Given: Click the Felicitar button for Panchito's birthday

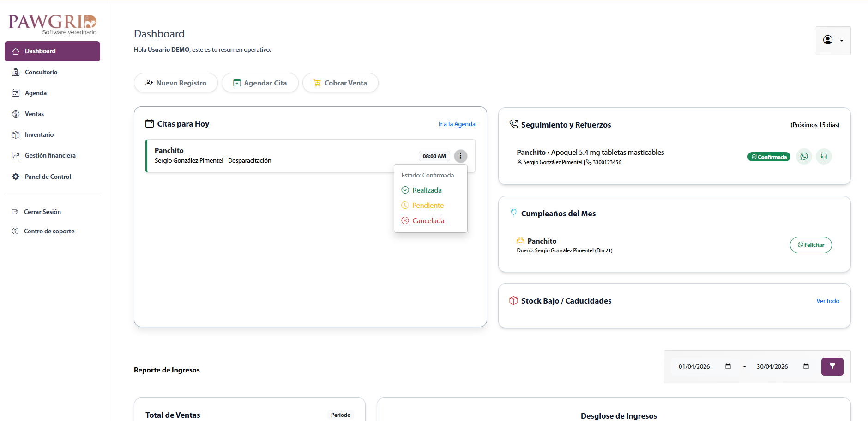Looking at the screenshot, I should click(x=811, y=245).
